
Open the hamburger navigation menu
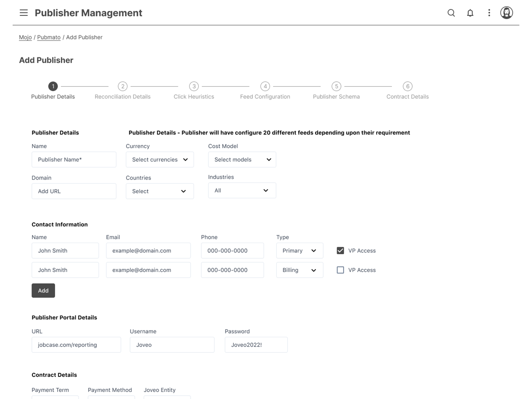click(24, 13)
